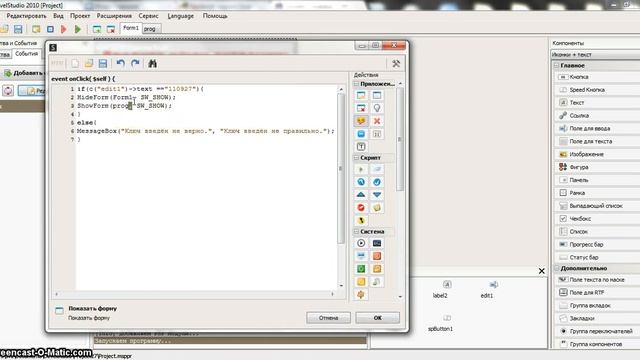Open the Расширения menu
The image size is (640, 360).
(x=114, y=16)
